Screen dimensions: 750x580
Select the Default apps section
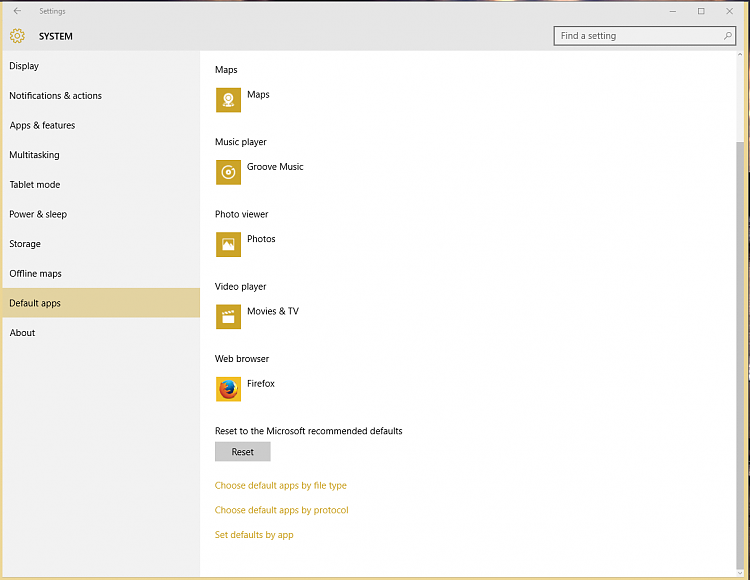pyautogui.click(x=101, y=303)
